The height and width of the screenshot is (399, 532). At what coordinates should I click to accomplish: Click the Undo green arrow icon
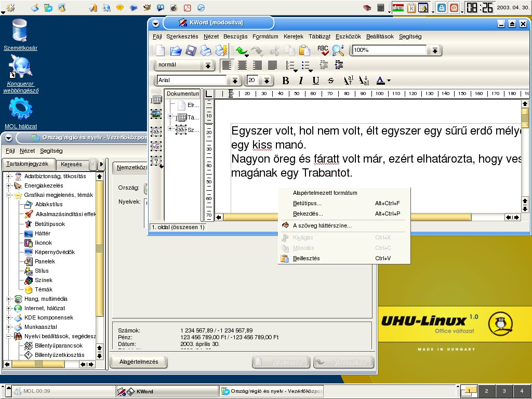click(241, 50)
